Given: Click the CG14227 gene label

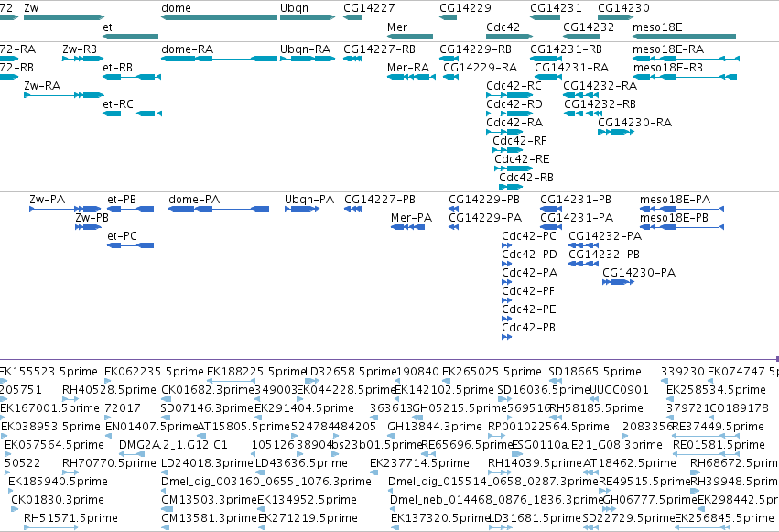Looking at the screenshot, I should click(369, 8).
